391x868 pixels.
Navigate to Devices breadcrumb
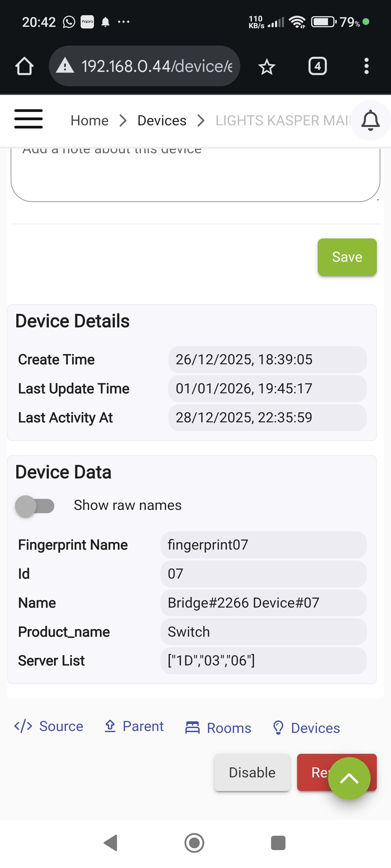pyautogui.click(x=162, y=121)
